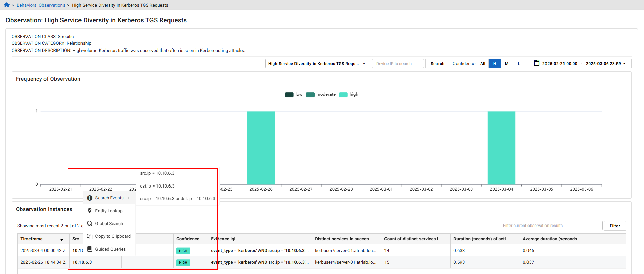Image resolution: width=644 pixels, height=274 pixels.
Task: Toggle the H high confidence filter
Action: pos(495,64)
